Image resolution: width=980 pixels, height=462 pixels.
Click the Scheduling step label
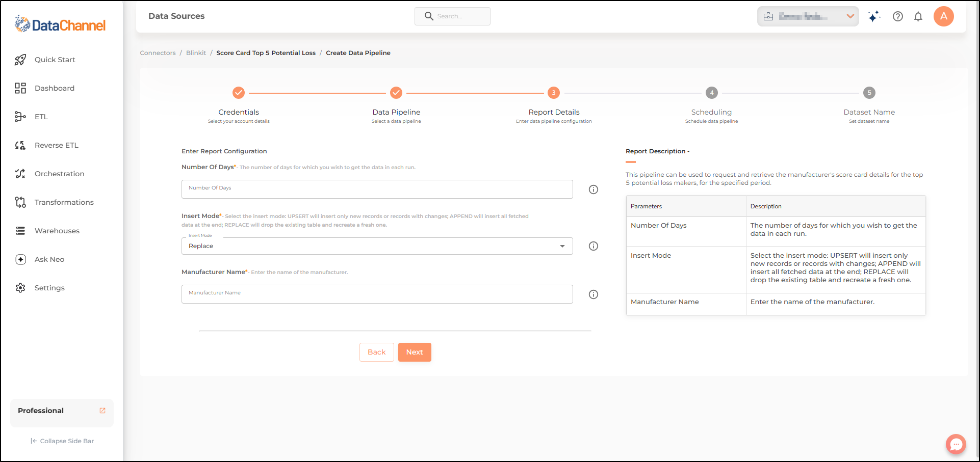711,112
